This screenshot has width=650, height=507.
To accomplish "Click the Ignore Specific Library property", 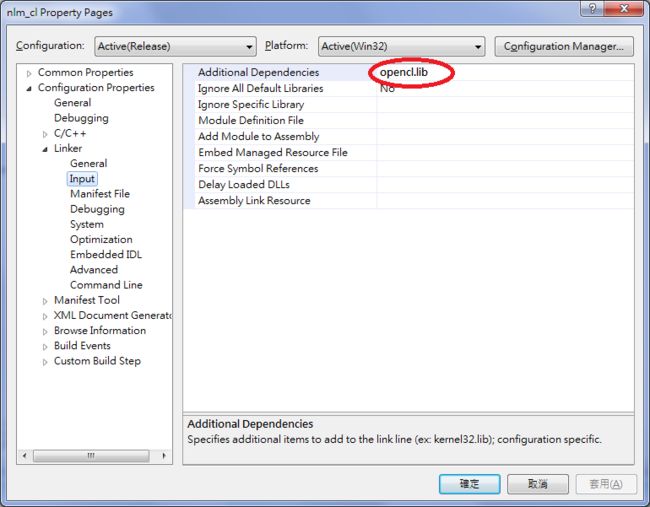I will point(251,104).
